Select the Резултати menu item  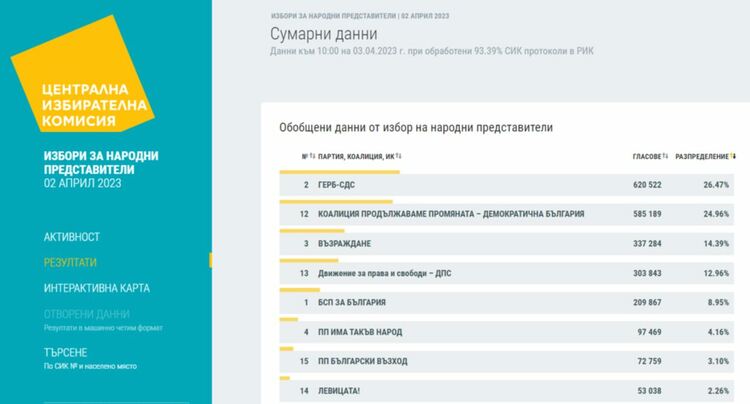(x=70, y=262)
